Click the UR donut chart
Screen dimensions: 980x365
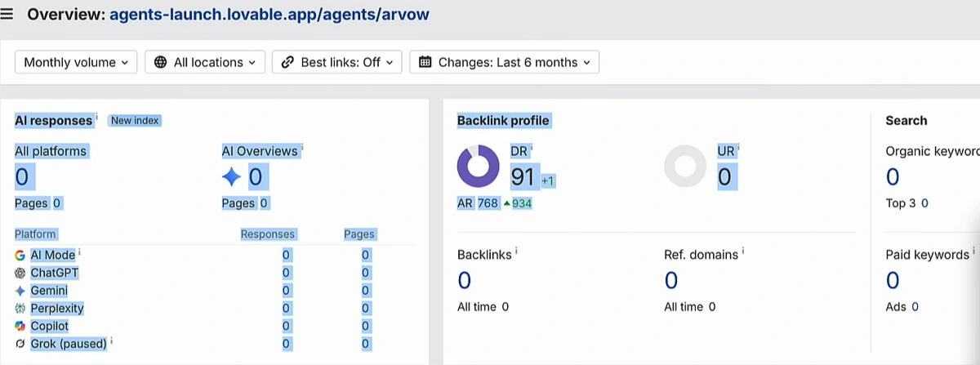click(x=685, y=167)
